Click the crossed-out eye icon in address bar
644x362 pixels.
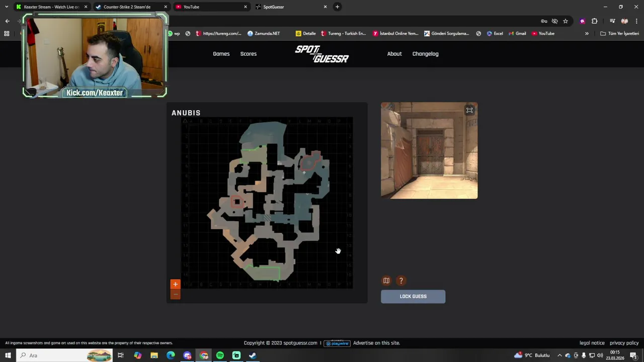click(554, 21)
